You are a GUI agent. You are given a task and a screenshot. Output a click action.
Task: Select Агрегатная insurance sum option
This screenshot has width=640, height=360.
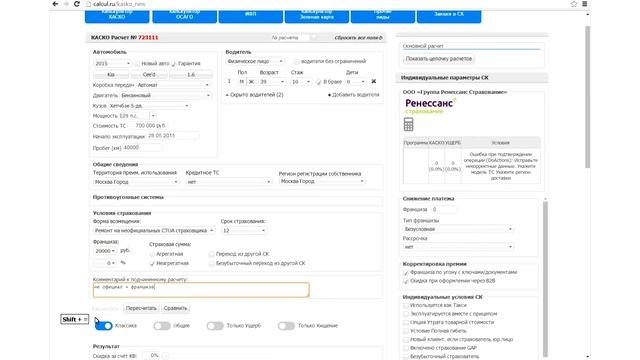(x=152, y=254)
